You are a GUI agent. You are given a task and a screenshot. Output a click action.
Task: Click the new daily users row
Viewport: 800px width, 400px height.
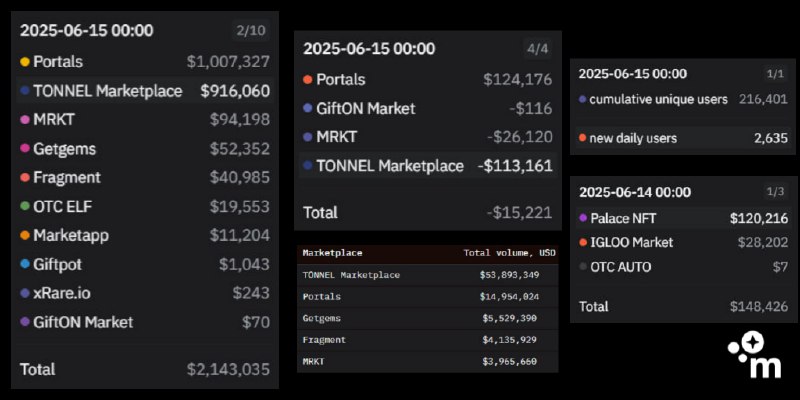click(682, 138)
